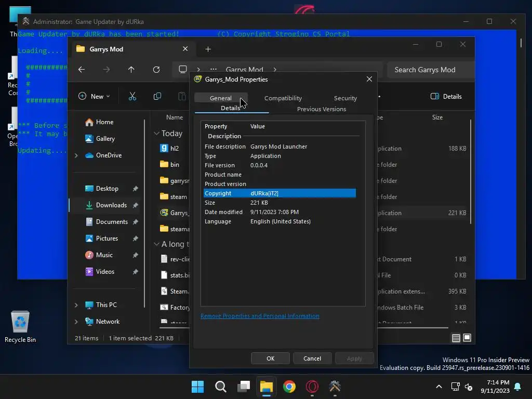Unpin Videos using its pin icon

[136, 272]
